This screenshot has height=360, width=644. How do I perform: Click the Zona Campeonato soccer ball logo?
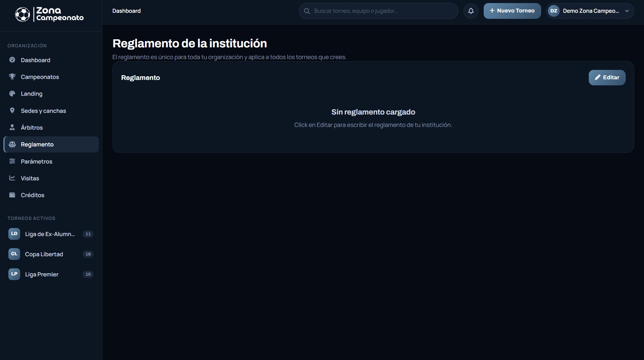(x=22, y=14)
